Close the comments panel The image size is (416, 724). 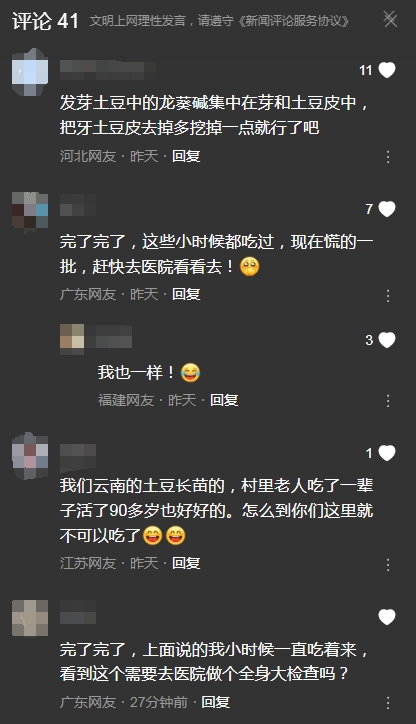coord(390,19)
